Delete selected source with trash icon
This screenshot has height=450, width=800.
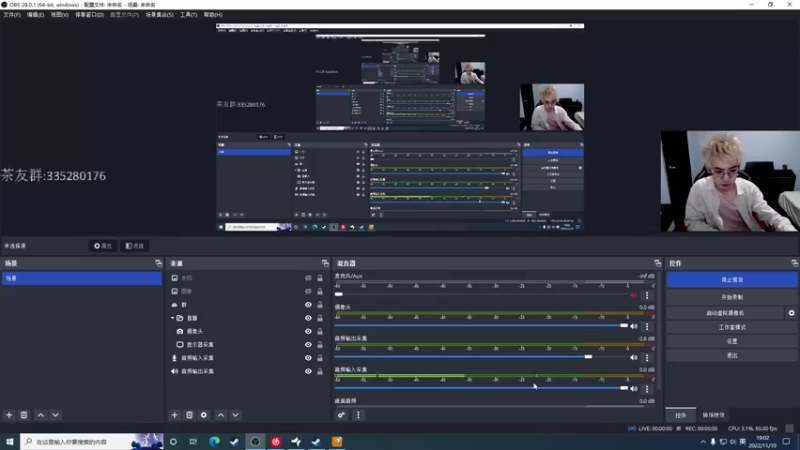(189, 415)
